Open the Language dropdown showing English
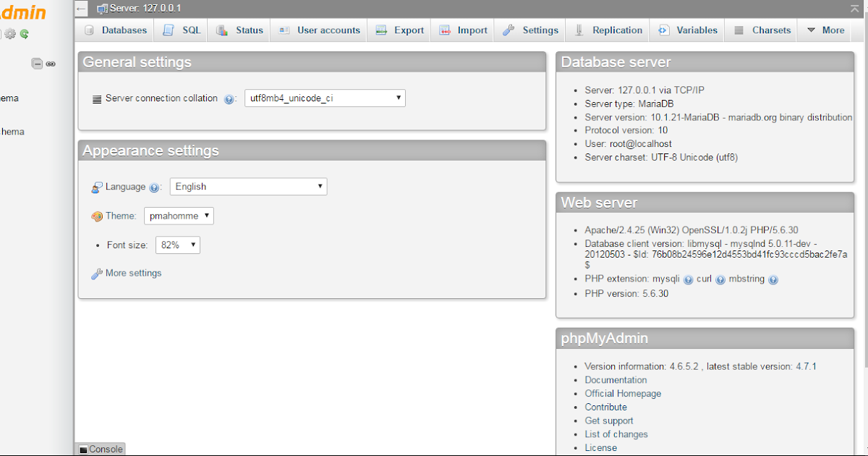 pyautogui.click(x=248, y=186)
